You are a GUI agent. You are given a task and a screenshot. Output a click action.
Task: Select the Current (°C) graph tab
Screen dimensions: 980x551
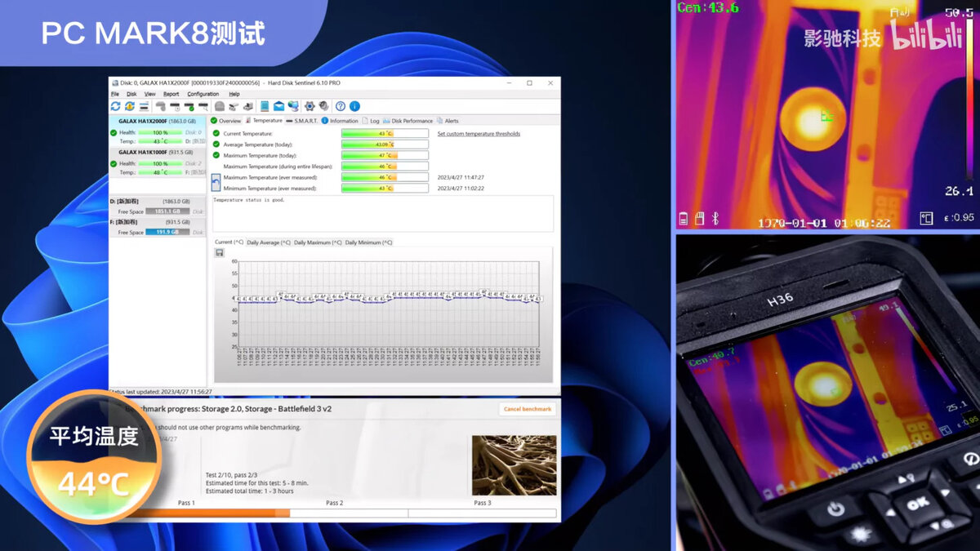coord(229,242)
